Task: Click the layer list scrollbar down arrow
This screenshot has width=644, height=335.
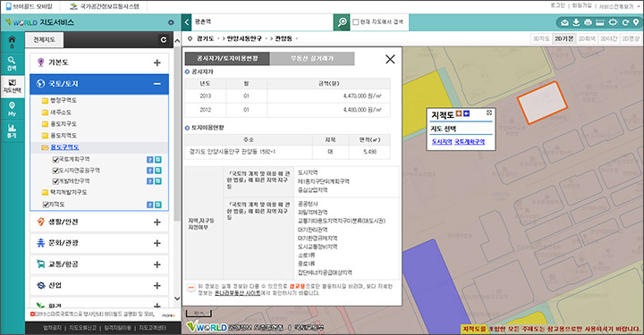Action: [177, 298]
